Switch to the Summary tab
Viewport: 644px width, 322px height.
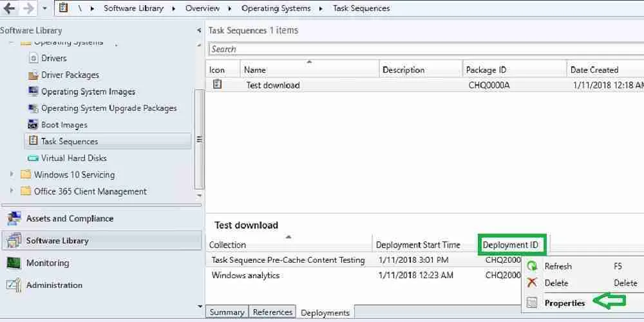pos(227,312)
